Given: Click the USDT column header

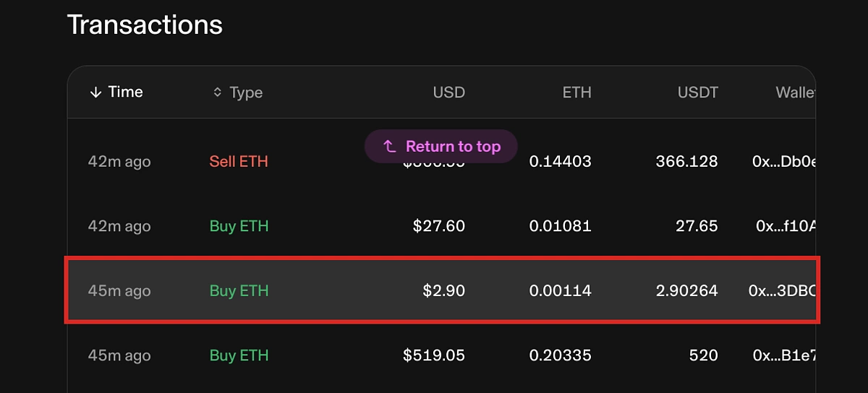Looking at the screenshot, I should [698, 92].
